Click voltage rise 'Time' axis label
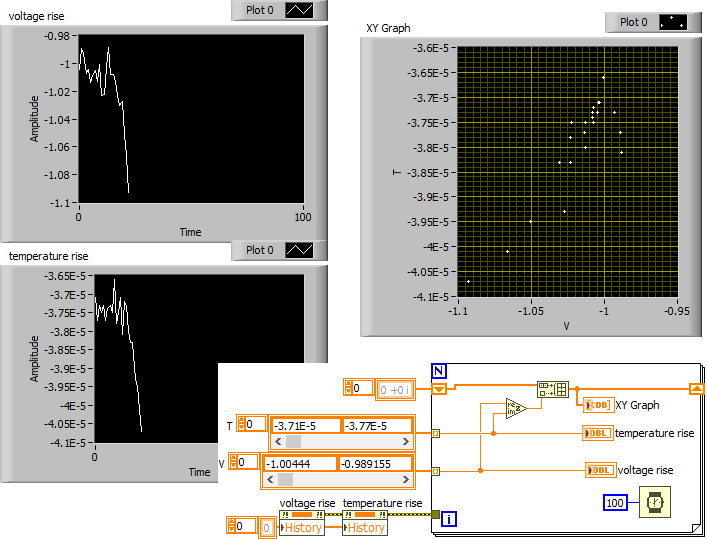Viewport: 708px width, 539px height. pos(191,232)
